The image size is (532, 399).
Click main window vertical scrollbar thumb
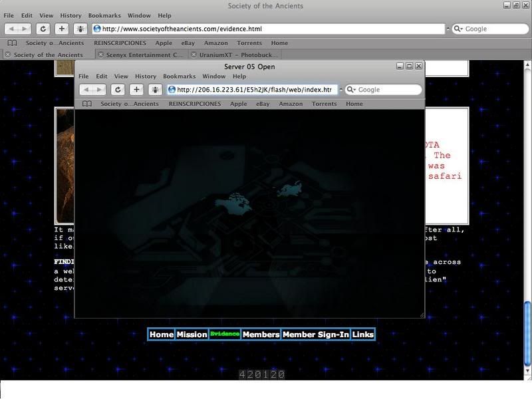(527, 333)
